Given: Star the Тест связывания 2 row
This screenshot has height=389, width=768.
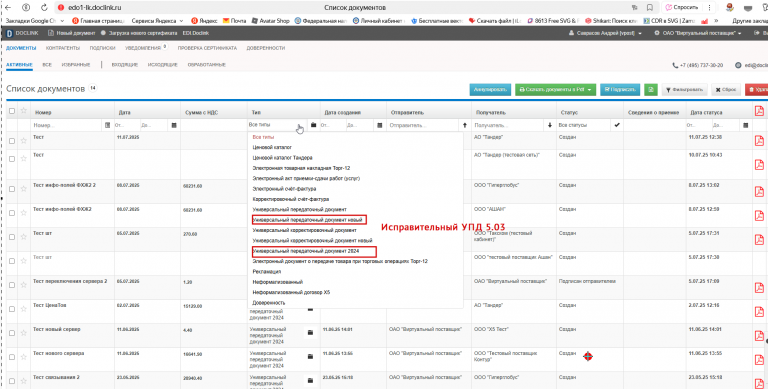Looking at the screenshot, I should [23, 380].
